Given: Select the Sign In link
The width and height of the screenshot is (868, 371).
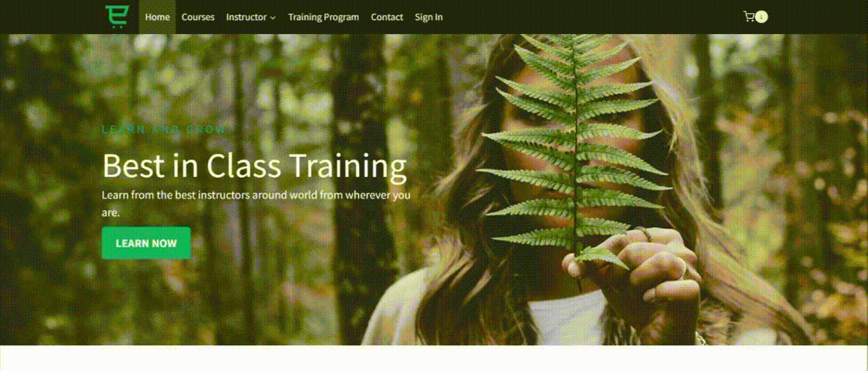Looking at the screenshot, I should click(428, 17).
